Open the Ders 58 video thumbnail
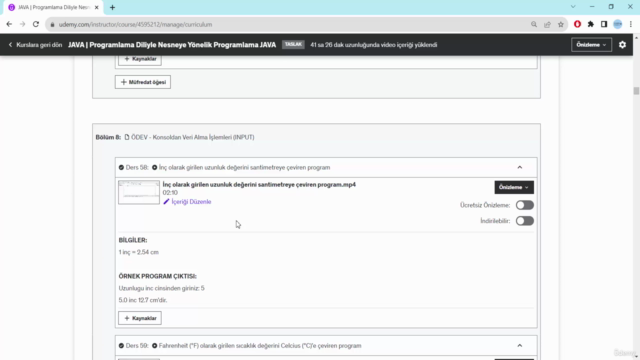Screen dimensions: 640x360 point(139,192)
